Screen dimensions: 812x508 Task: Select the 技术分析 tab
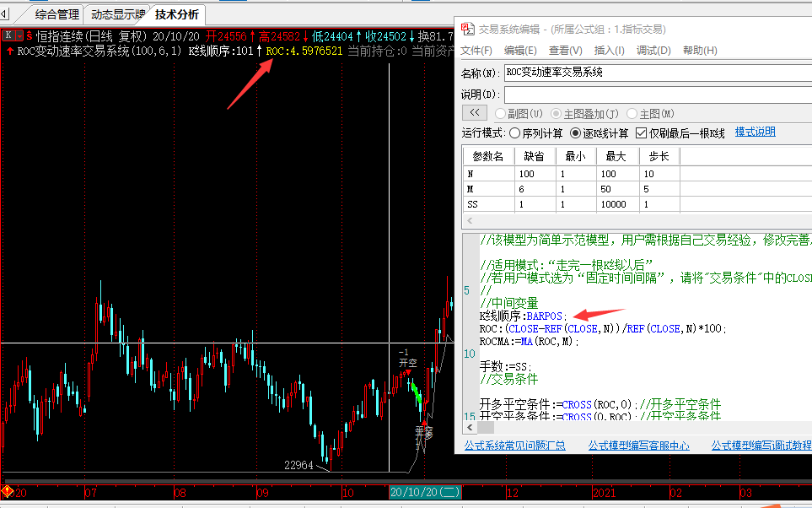pos(176,14)
